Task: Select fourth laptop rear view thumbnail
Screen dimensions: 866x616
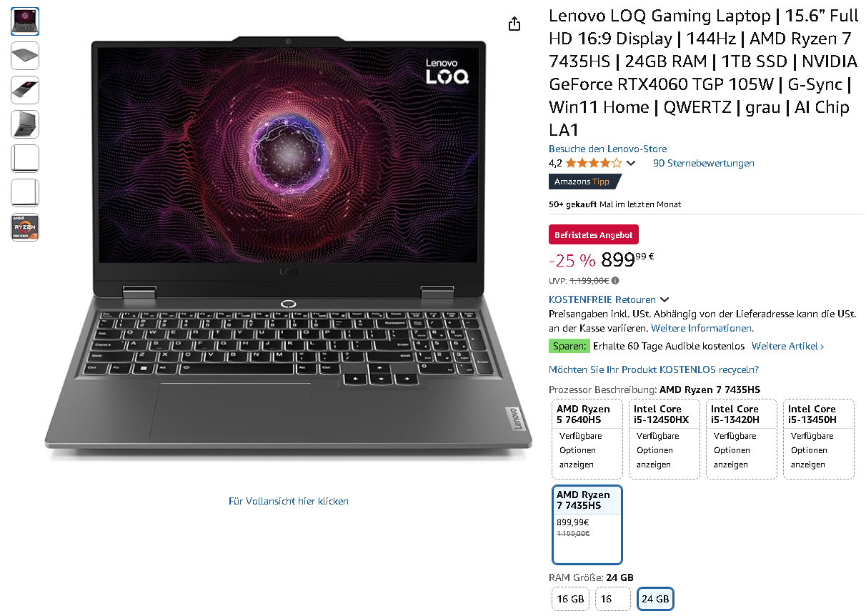Action: 25,124
